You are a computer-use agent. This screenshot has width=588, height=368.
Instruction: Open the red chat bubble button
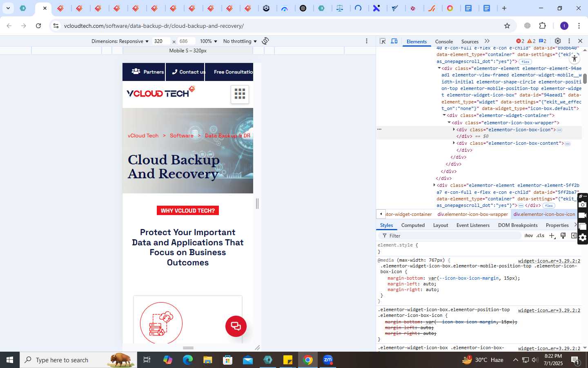[236, 326]
